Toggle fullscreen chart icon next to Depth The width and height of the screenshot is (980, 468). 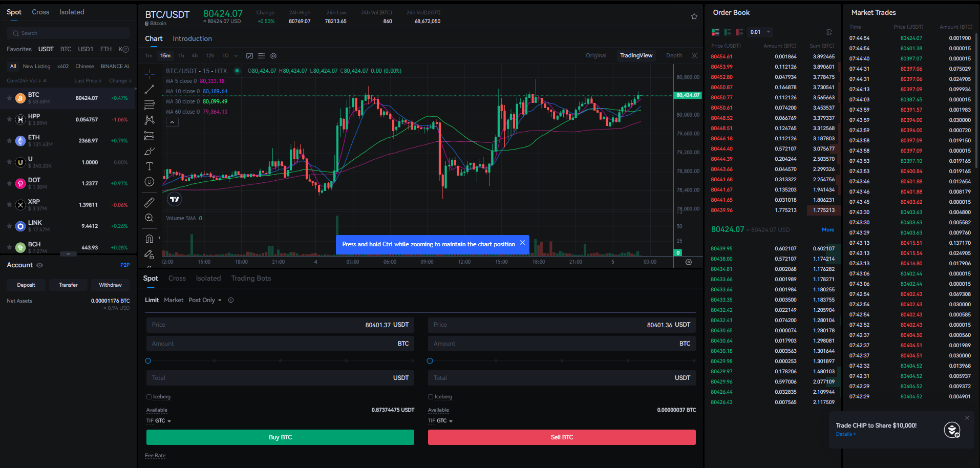tap(694, 55)
